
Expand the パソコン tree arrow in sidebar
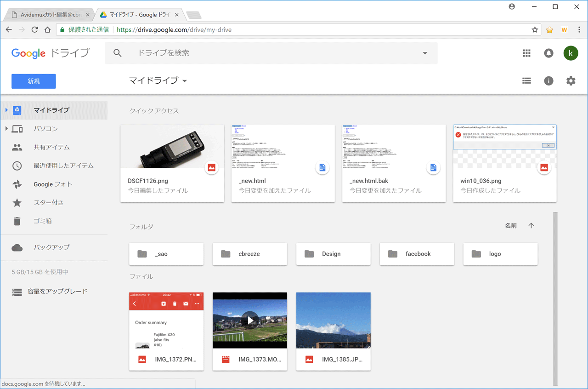click(x=6, y=129)
